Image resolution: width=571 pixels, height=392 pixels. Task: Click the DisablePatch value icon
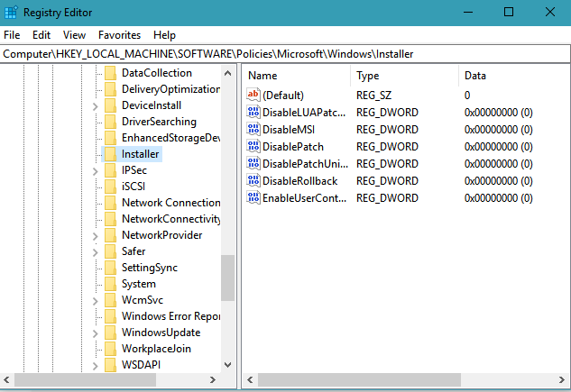point(253,147)
